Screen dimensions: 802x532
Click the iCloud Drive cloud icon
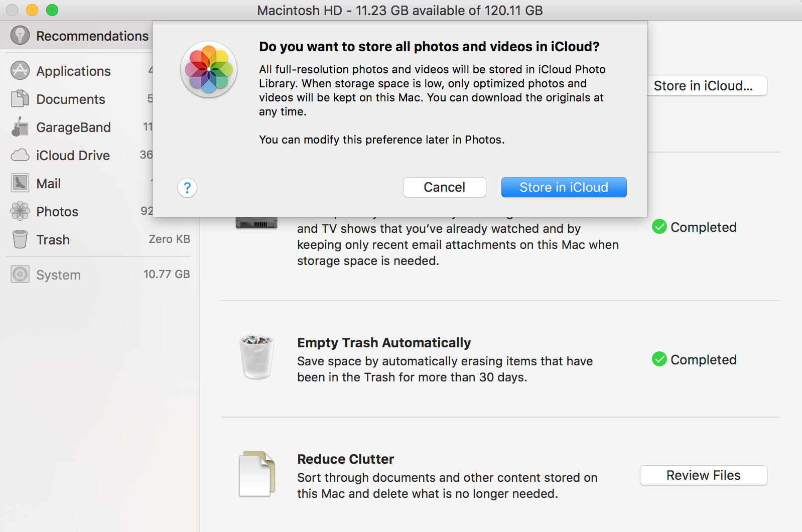[x=20, y=155]
